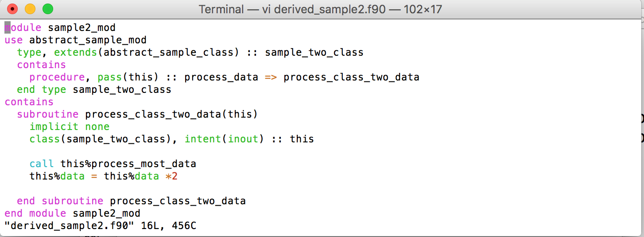Click the green zoom window button
Screen dimensions: 644x237
[47, 9]
